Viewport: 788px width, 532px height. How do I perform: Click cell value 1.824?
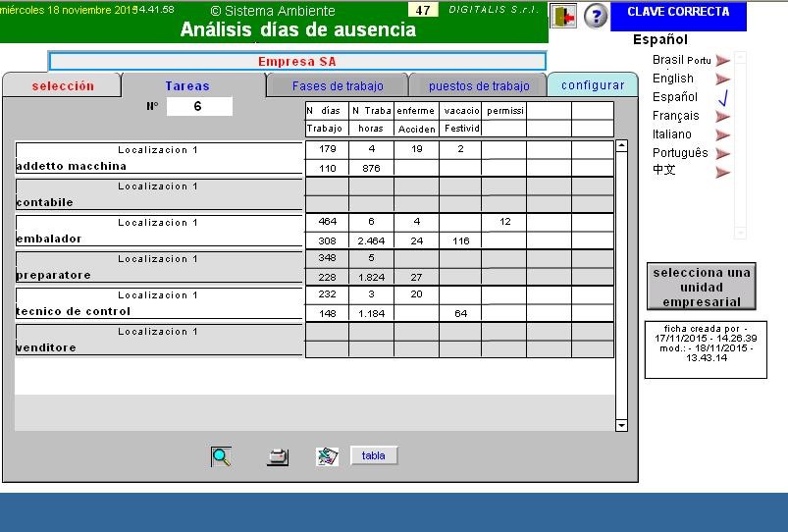point(371,277)
